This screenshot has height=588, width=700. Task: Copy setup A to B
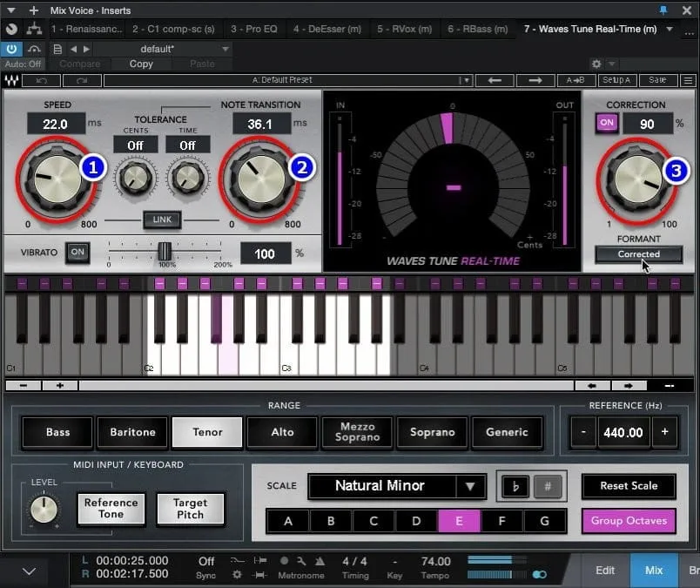click(575, 80)
